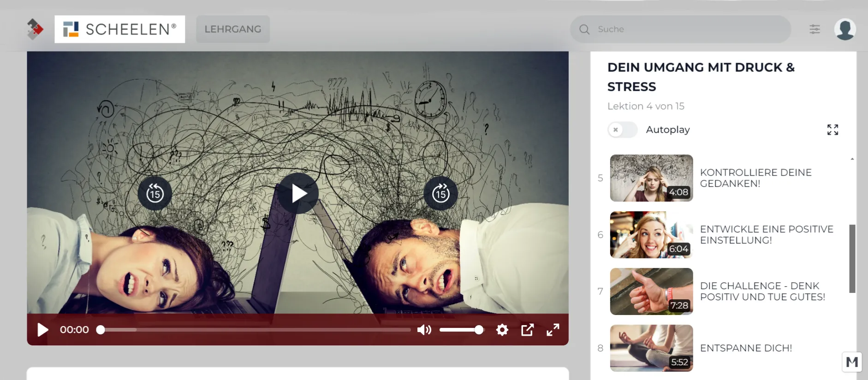
Task: Click the DEIN UMGANG MIT DRUCK & STRESS heading
Action: click(701, 77)
